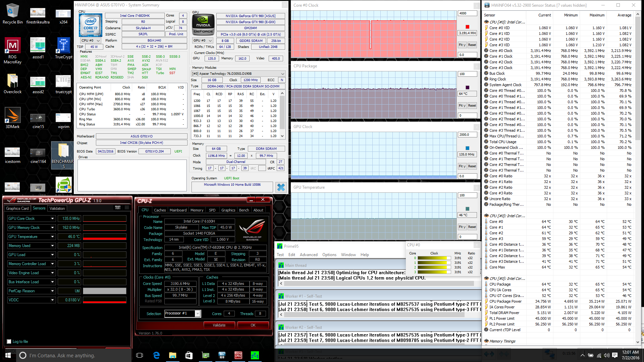The width and height of the screenshot is (644, 362).
Task: Close HWiNFO System Summary with blue X
Action: 281,187
